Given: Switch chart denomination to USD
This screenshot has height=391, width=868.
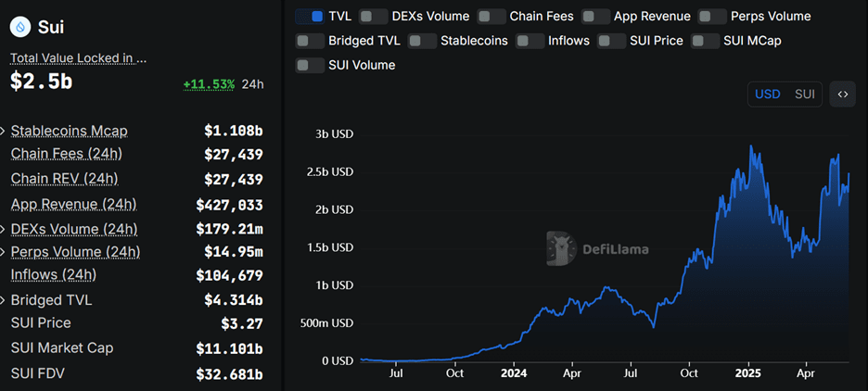Looking at the screenshot, I should (768, 95).
